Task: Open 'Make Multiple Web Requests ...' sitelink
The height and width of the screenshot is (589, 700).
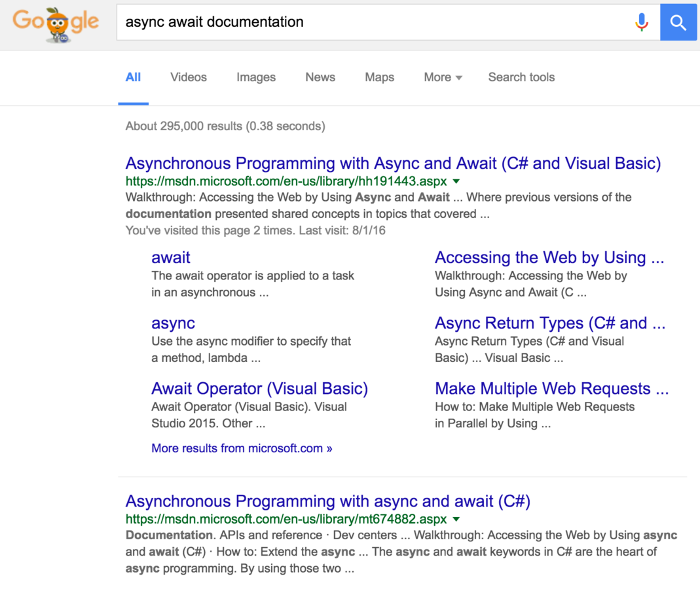Action: (x=552, y=389)
